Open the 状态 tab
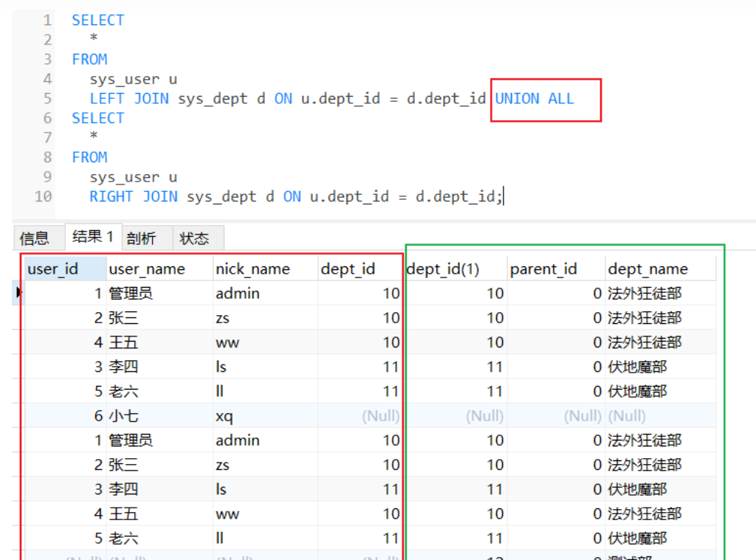 [x=198, y=238]
